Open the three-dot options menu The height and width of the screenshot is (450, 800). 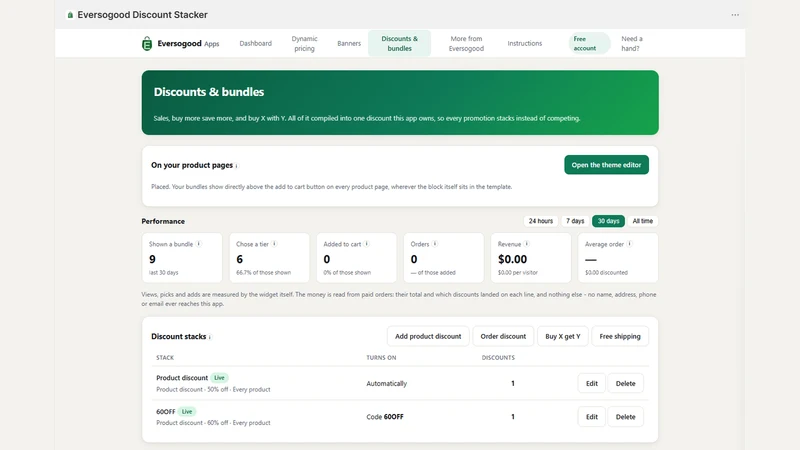click(x=735, y=15)
